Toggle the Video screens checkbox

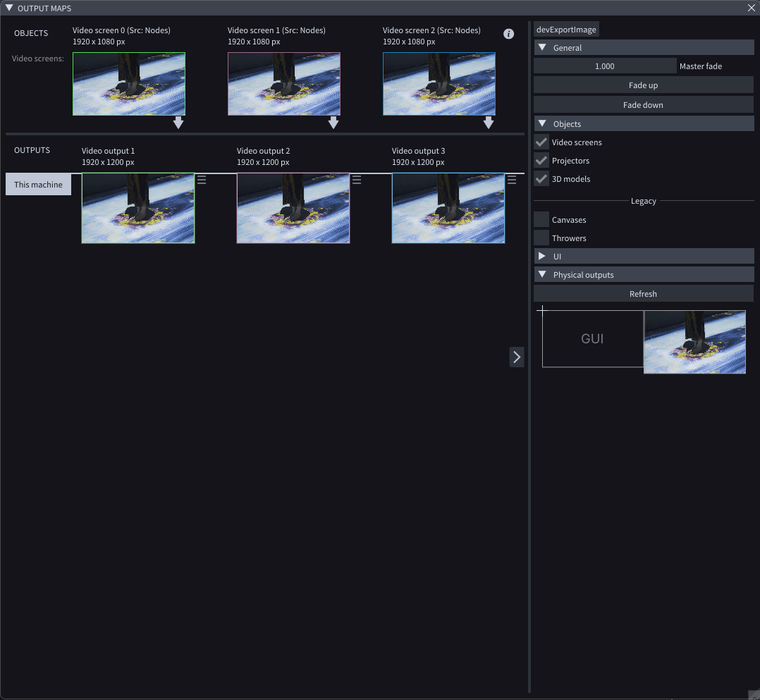(541, 142)
